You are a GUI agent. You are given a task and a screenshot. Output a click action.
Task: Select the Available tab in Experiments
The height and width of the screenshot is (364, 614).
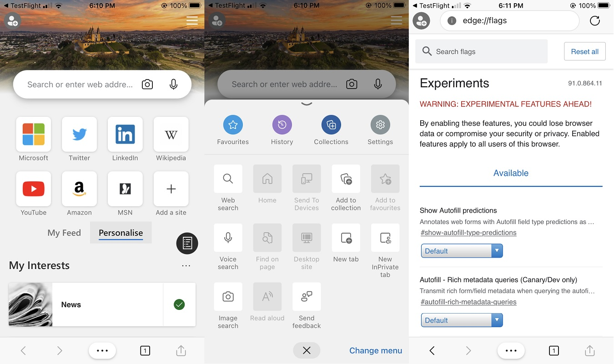pyautogui.click(x=511, y=173)
